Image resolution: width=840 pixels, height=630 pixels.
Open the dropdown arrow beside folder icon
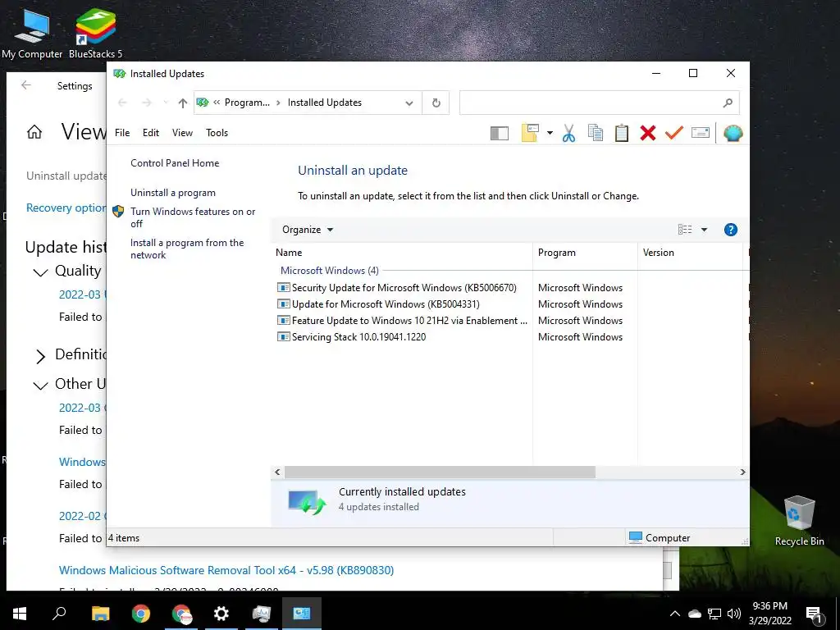(550, 133)
